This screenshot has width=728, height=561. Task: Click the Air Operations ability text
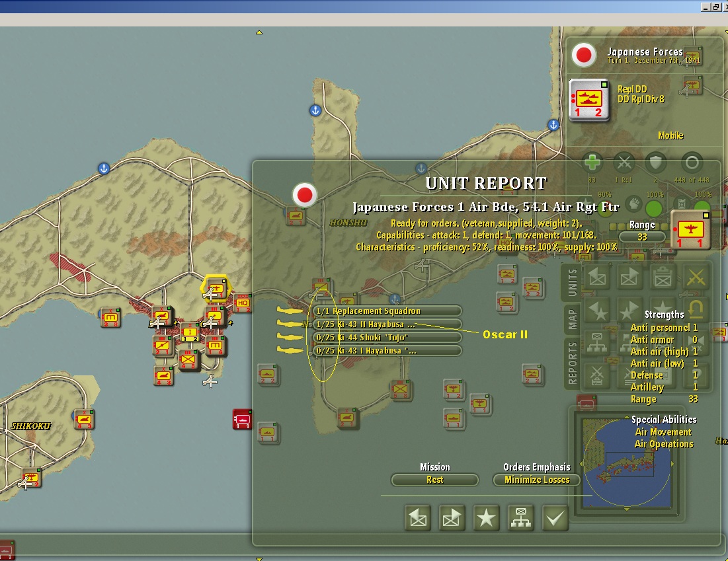click(664, 444)
